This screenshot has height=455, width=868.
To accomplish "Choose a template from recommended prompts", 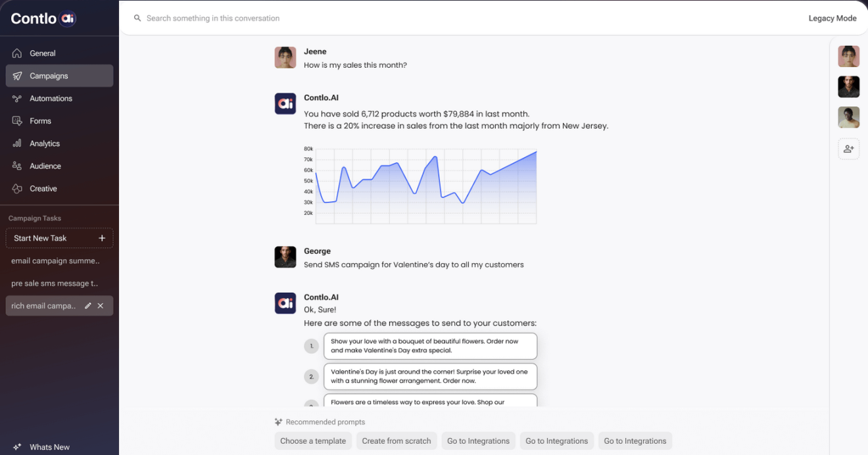I will (x=313, y=441).
